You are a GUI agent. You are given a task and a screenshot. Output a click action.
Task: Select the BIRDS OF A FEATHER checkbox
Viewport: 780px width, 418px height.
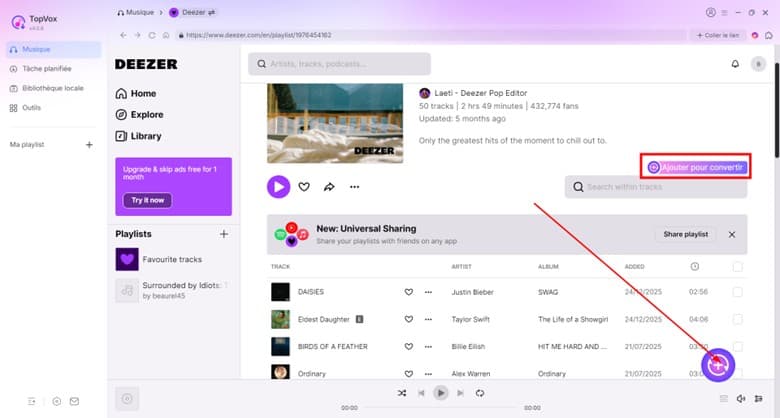[x=737, y=346]
